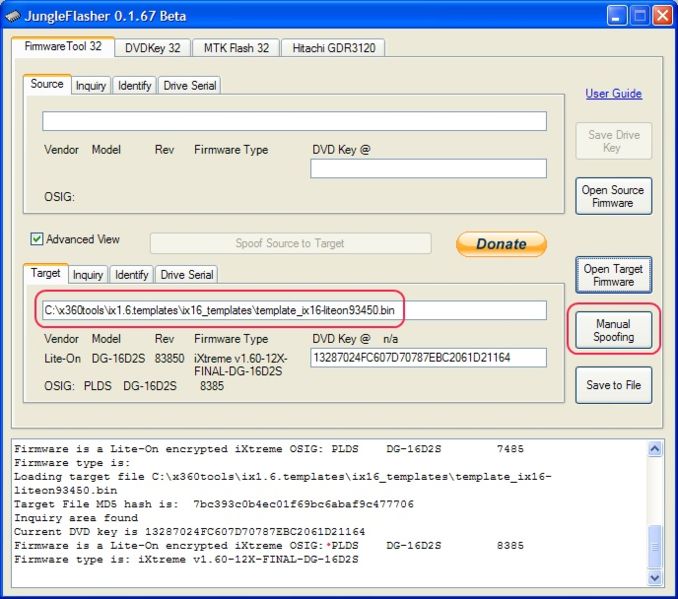The height and width of the screenshot is (599, 678).
Task: Select the Source tab
Action: click(x=47, y=84)
